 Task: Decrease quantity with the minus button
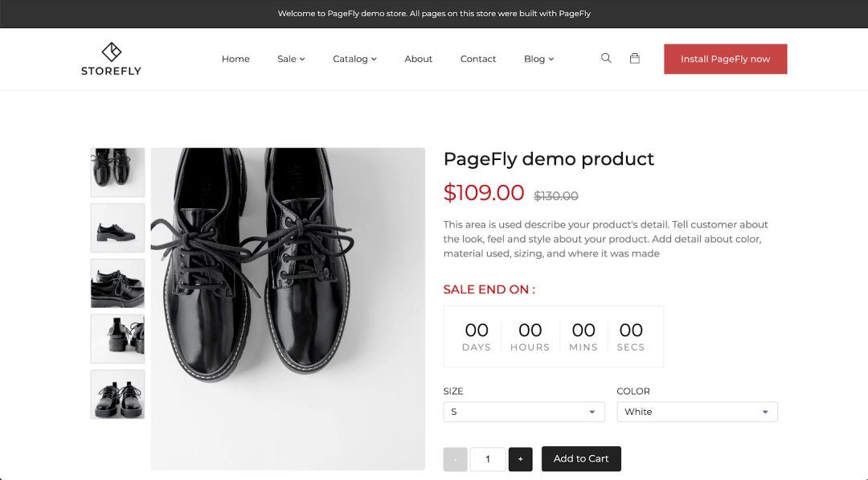[455, 459]
